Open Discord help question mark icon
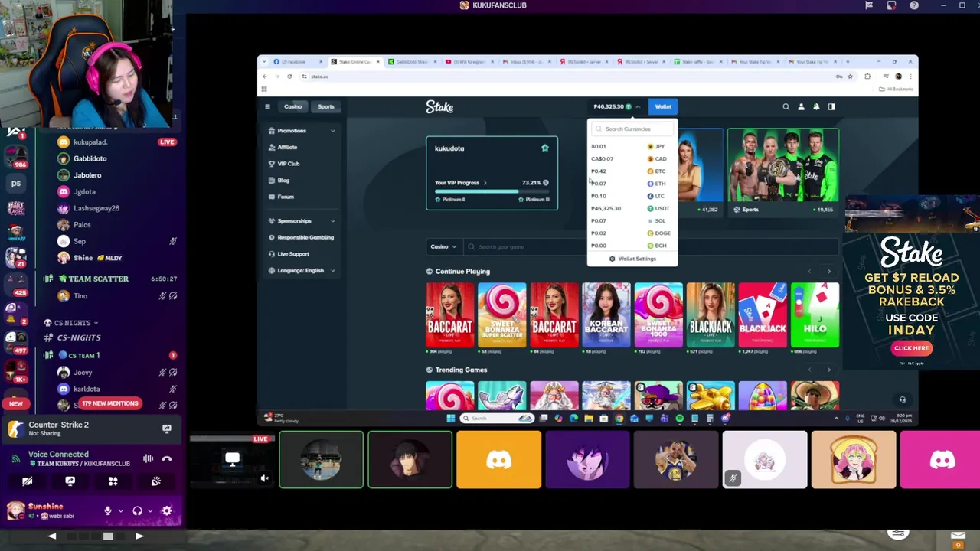The height and width of the screenshot is (551, 980). click(x=914, y=5)
